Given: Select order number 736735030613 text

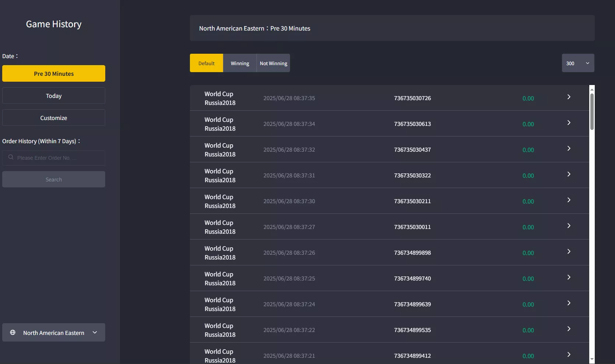Looking at the screenshot, I should [412, 124].
